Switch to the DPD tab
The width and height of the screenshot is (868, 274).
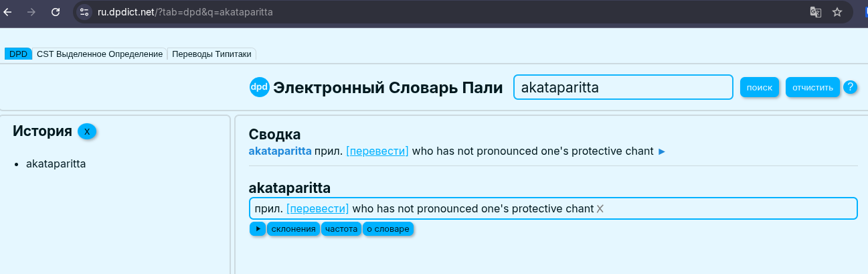click(18, 54)
